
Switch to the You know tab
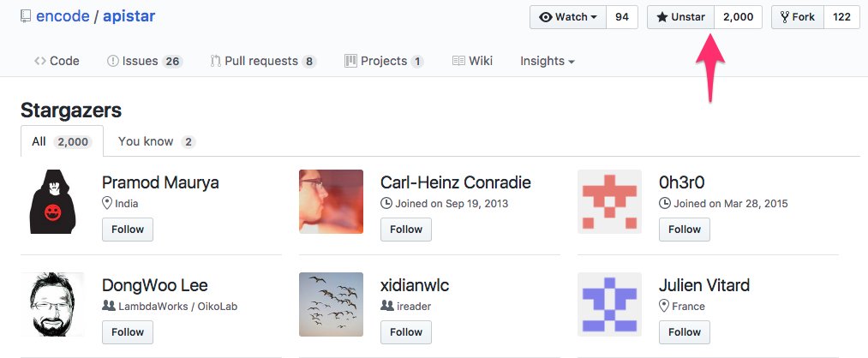click(x=157, y=141)
